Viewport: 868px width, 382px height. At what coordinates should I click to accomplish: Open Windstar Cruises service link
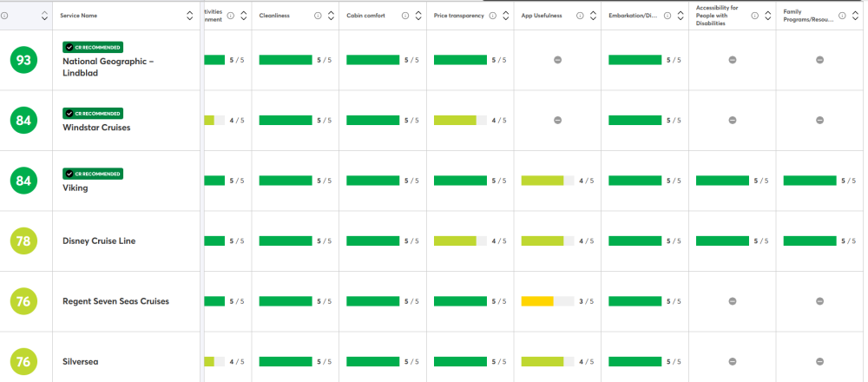[96, 128]
